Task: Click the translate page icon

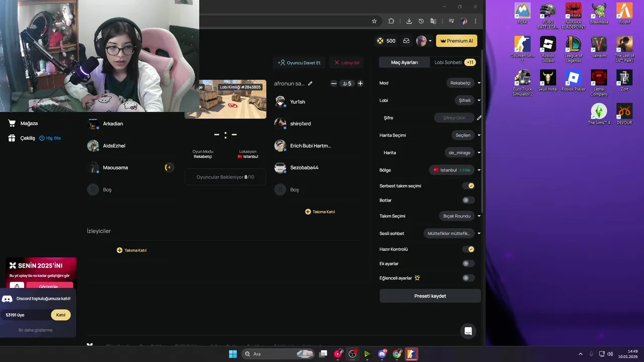Action: point(433,21)
